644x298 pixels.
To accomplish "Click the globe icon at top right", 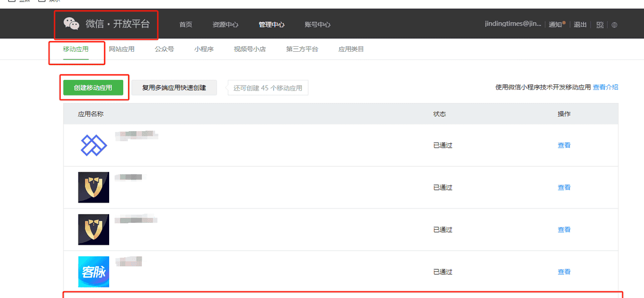I will (614, 25).
